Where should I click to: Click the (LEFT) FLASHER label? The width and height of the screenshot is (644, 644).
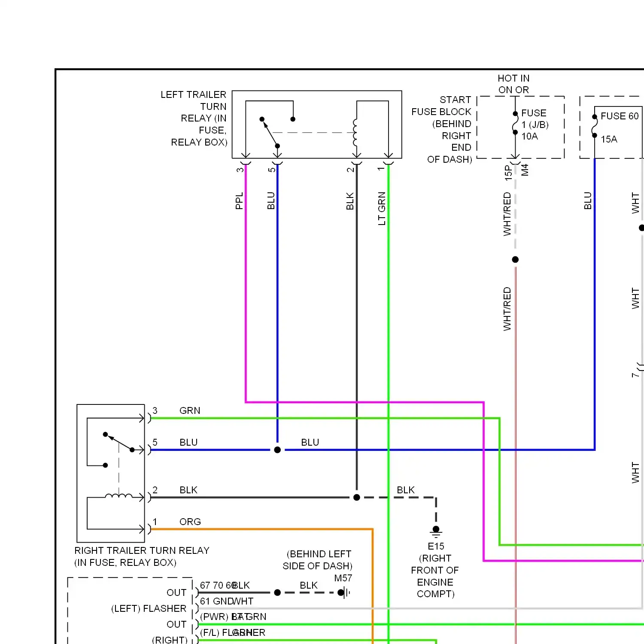149,608
